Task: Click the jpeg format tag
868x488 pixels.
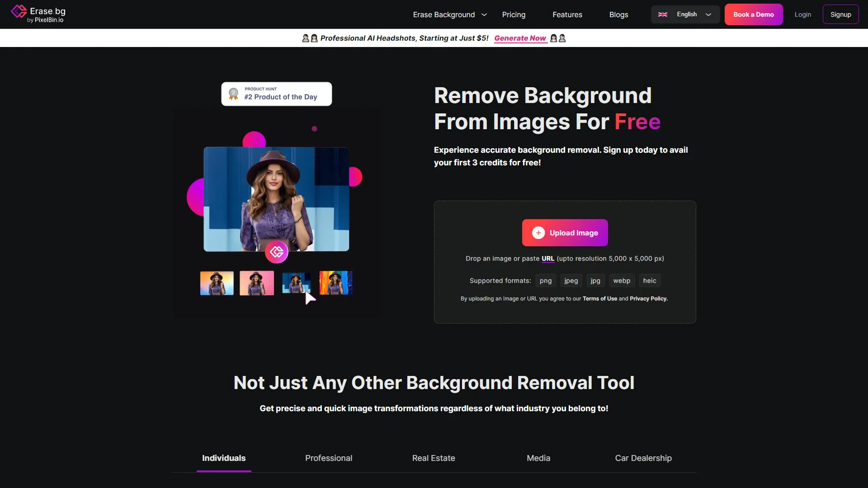Action: pyautogui.click(x=571, y=281)
